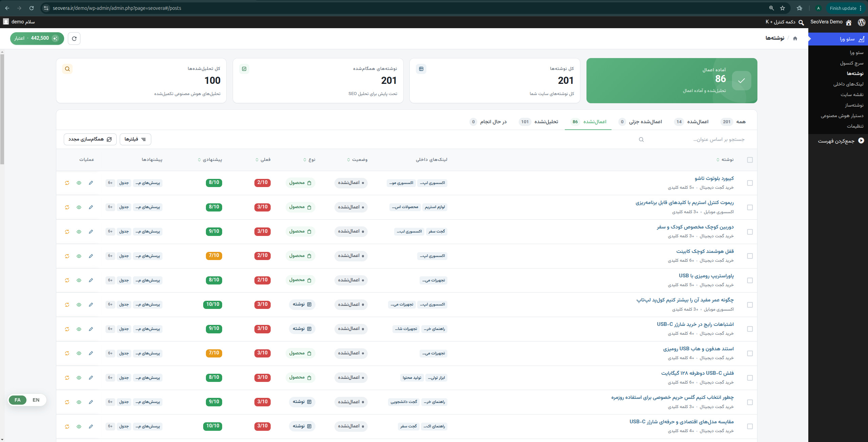Switch to the تحلیل‌نشده tab

(538, 122)
